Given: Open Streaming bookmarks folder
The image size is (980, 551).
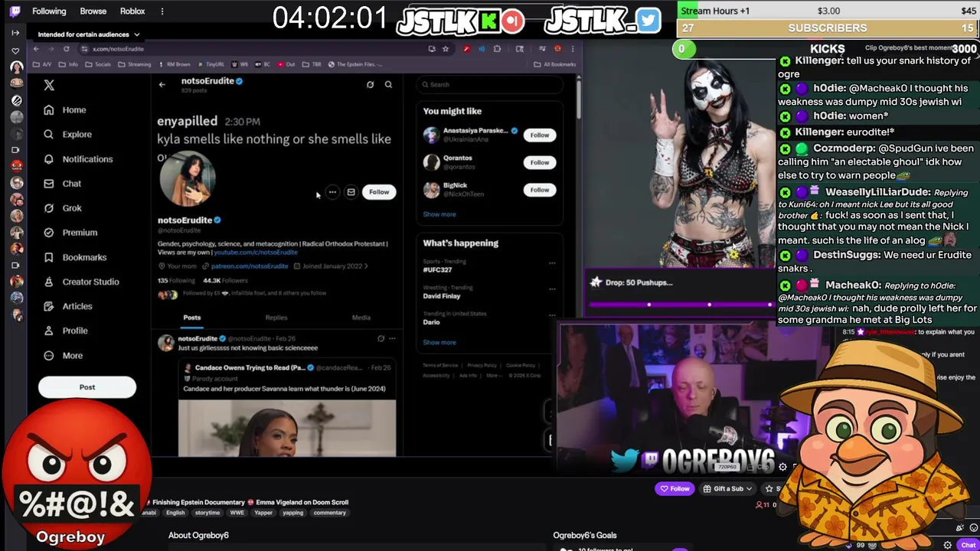Looking at the screenshot, I should pos(136,64).
